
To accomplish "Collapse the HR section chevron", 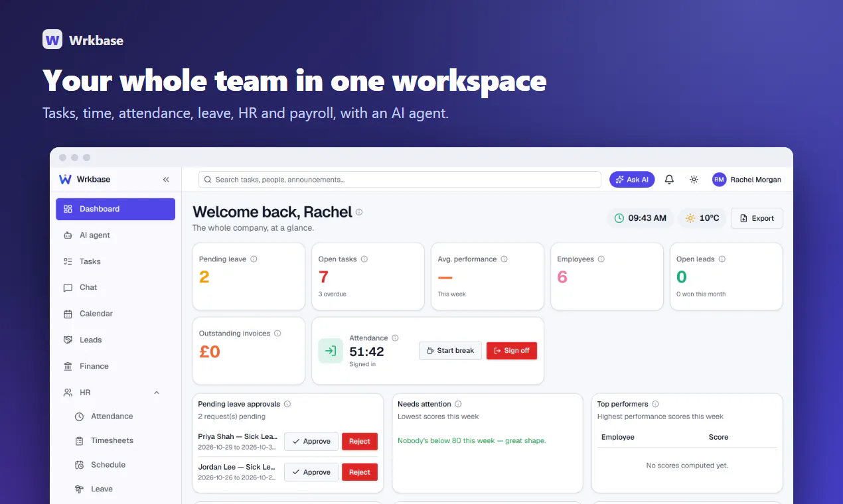I will tap(157, 393).
